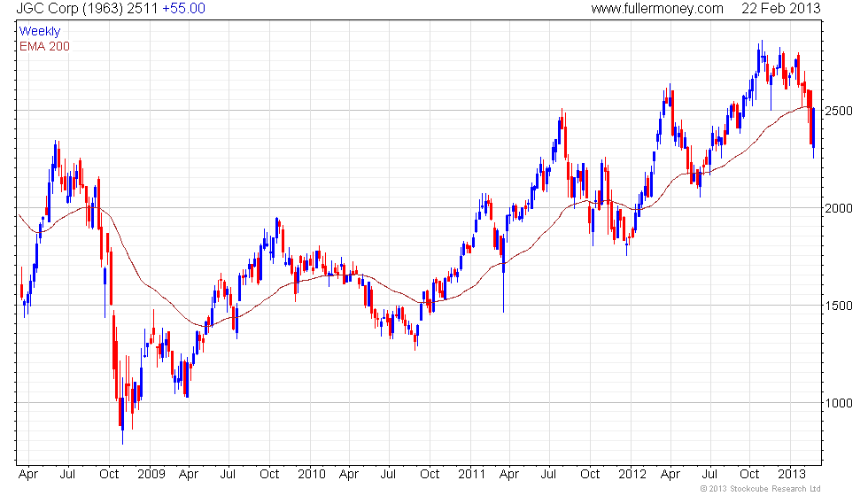868x496 pixels.
Task: Click the Stockcube Research Ltd copyright text
Action: [x=761, y=489]
